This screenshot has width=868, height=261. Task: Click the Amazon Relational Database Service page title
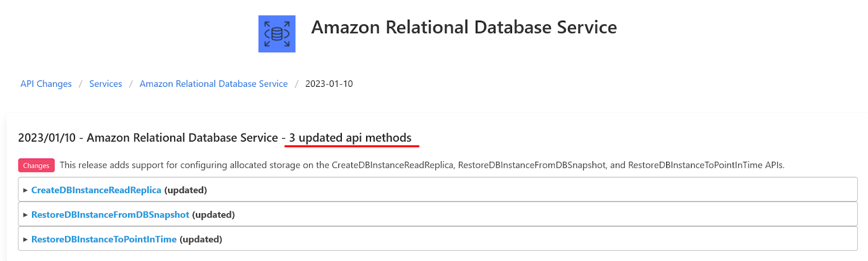tap(464, 27)
